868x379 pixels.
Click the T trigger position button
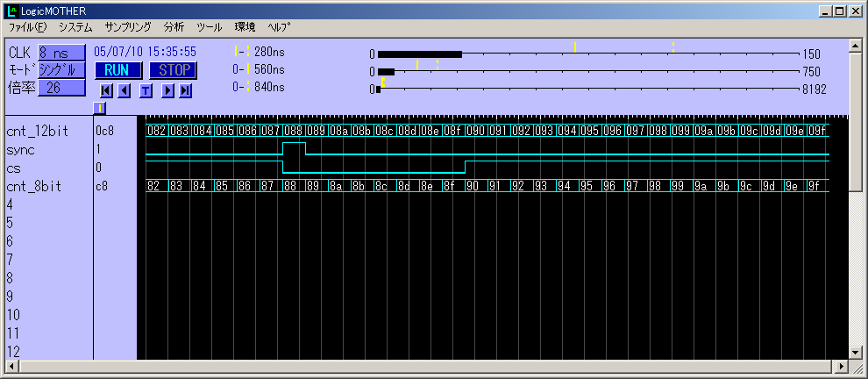click(x=146, y=89)
